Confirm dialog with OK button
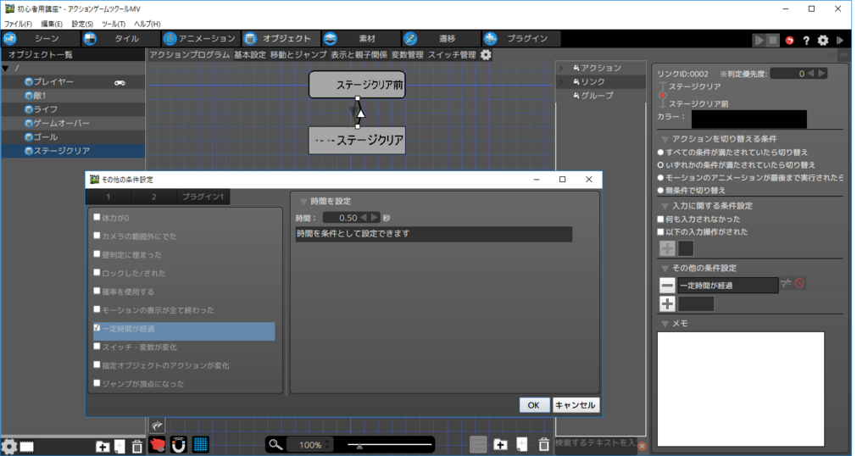Screen dimensions: 868x456 coord(534,405)
